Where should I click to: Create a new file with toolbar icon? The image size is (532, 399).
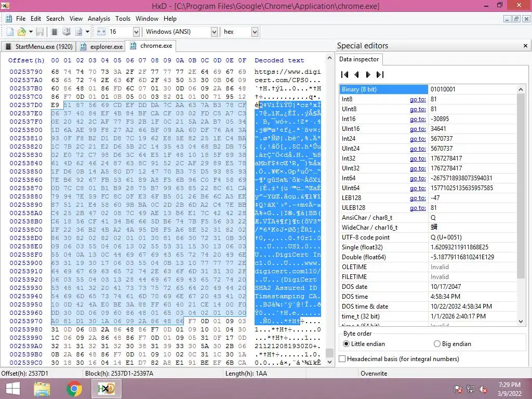(10, 32)
